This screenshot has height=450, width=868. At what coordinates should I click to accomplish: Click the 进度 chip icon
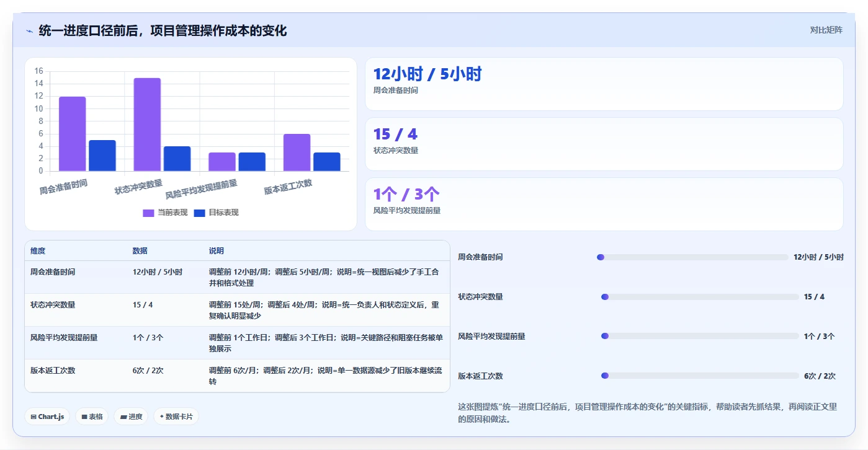pos(123,417)
